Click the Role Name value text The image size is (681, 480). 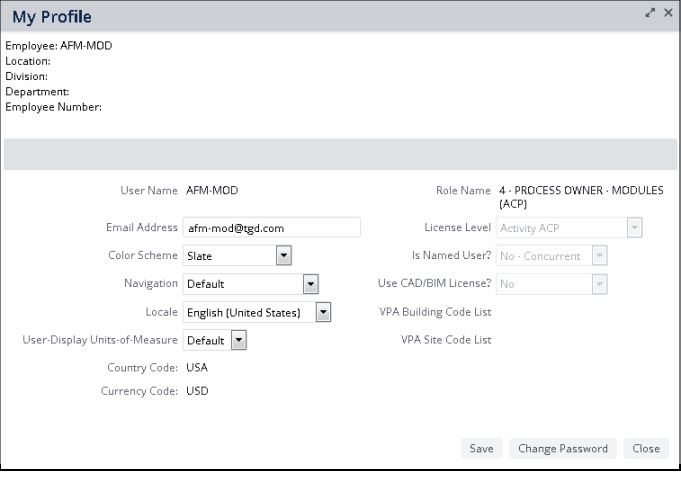click(x=581, y=197)
